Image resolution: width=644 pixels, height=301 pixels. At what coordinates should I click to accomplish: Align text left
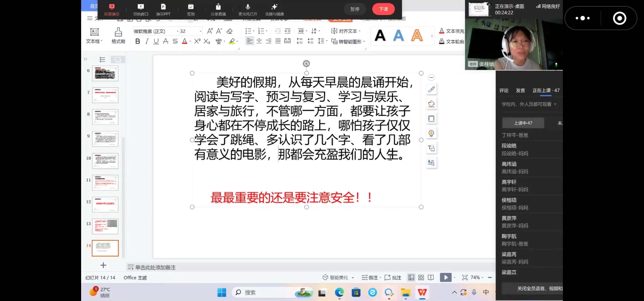(x=250, y=41)
